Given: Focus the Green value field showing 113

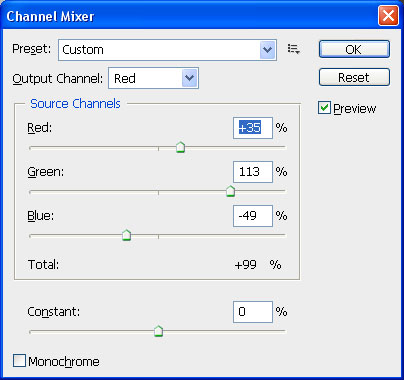Looking at the screenshot, I should tap(253, 172).
